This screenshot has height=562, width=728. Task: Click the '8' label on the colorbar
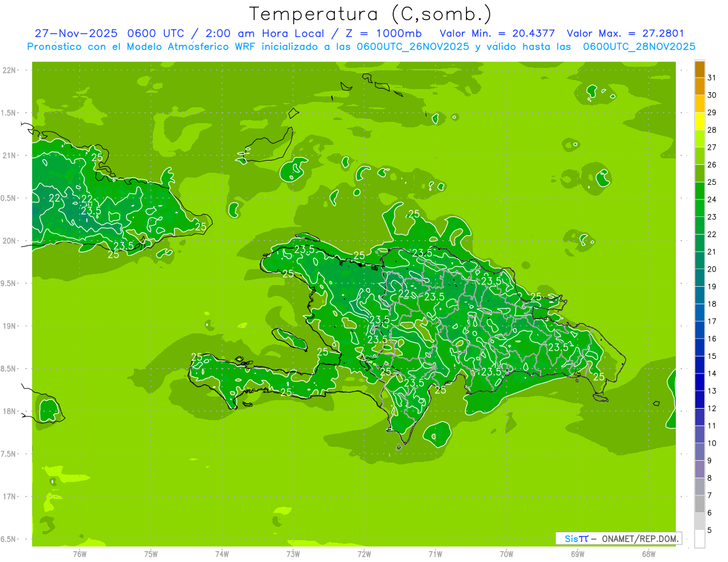pos(710,478)
